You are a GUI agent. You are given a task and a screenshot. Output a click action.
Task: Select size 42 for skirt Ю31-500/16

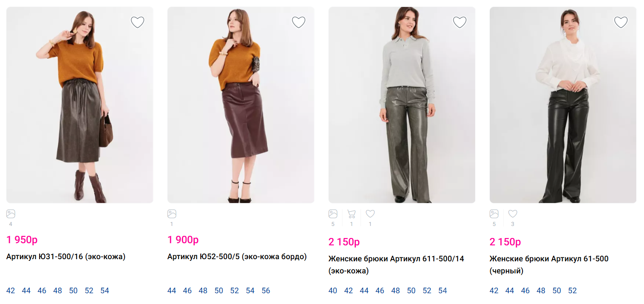pyautogui.click(x=10, y=291)
